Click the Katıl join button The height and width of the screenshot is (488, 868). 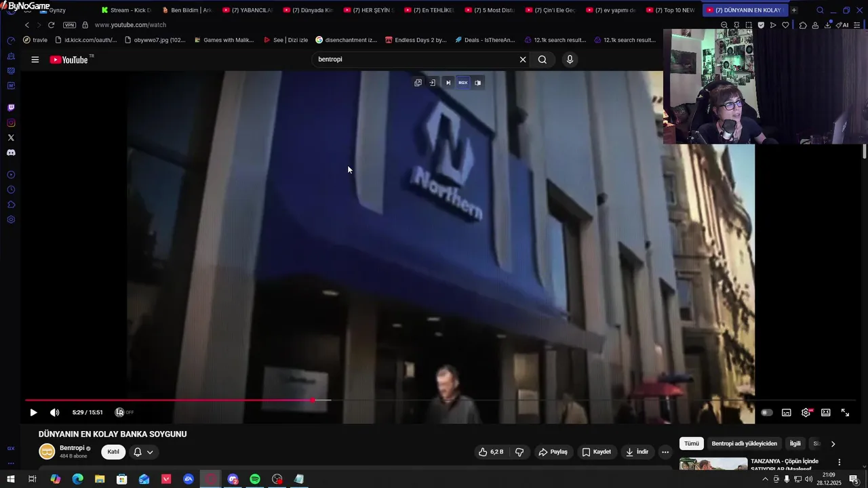click(113, 452)
